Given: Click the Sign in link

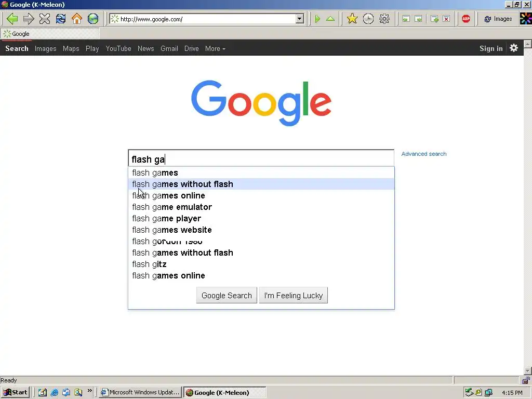Looking at the screenshot, I should 491,48.
